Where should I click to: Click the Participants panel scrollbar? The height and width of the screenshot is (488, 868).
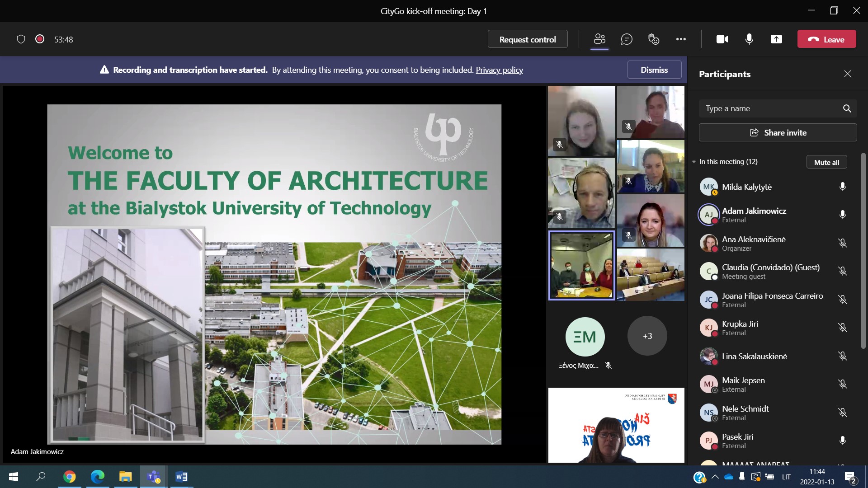coord(863,251)
